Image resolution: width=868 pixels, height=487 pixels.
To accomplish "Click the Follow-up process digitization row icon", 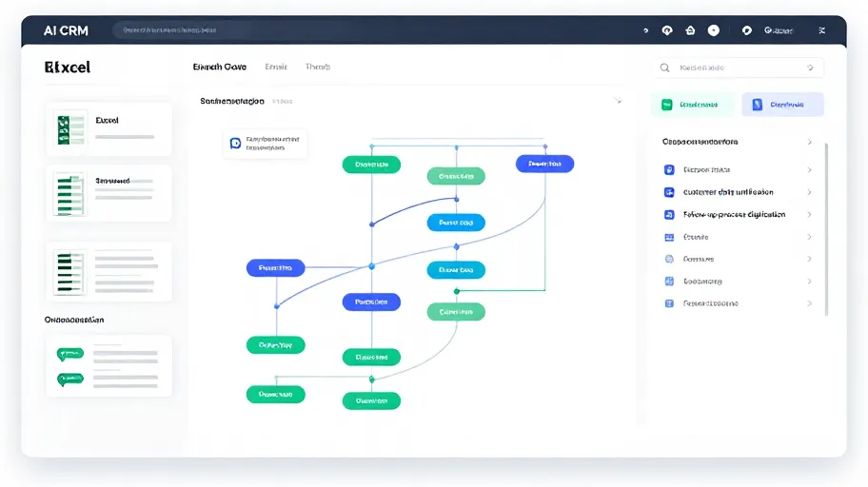I will tap(669, 215).
